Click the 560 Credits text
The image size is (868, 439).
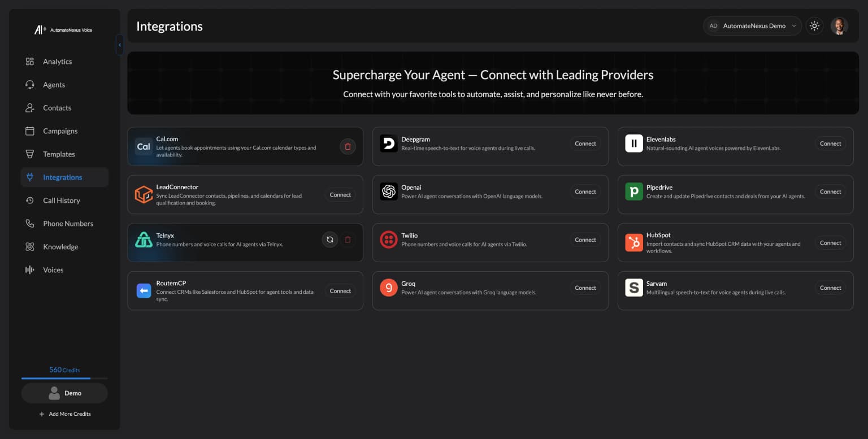coord(64,370)
